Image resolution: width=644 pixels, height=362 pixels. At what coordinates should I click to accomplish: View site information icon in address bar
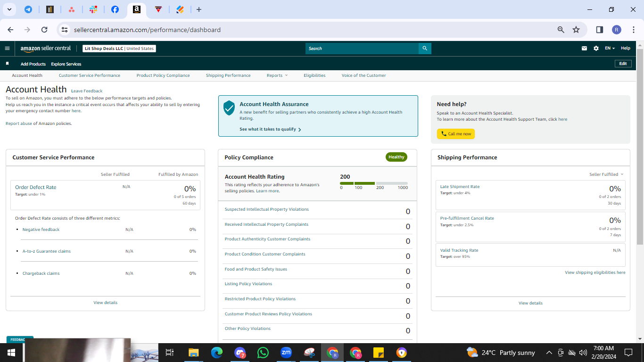pos(65,30)
